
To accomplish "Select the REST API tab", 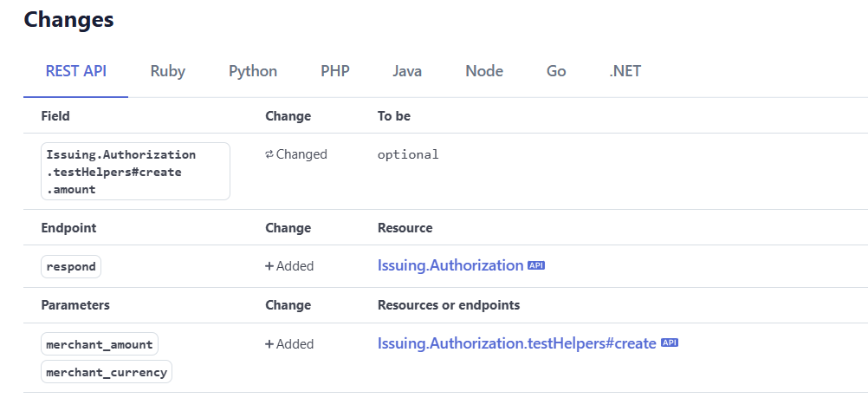I will pyautogui.click(x=76, y=71).
